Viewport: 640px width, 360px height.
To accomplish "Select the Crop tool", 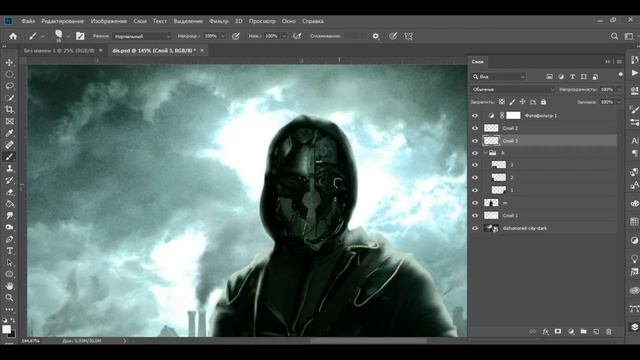I will click(x=9, y=109).
